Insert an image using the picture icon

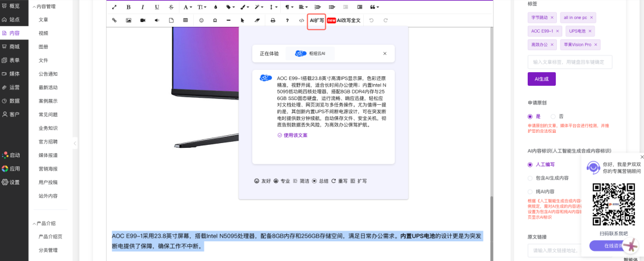pyautogui.click(x=128, y=20)
